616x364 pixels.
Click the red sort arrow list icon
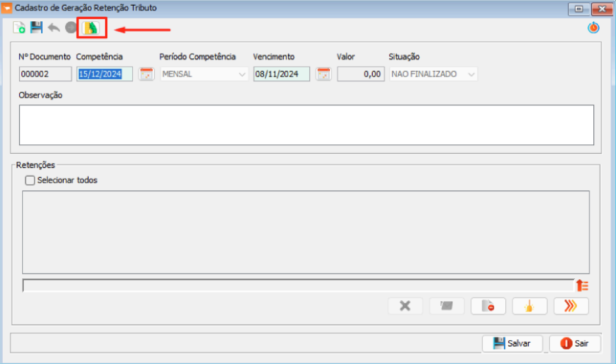[582, 286]
